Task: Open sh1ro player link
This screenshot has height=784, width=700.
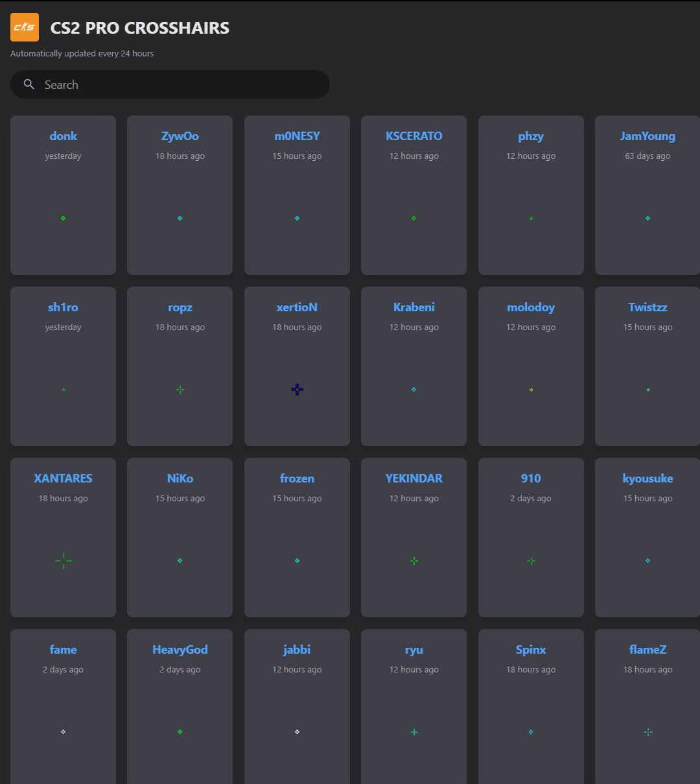Action: coord(64,307)
